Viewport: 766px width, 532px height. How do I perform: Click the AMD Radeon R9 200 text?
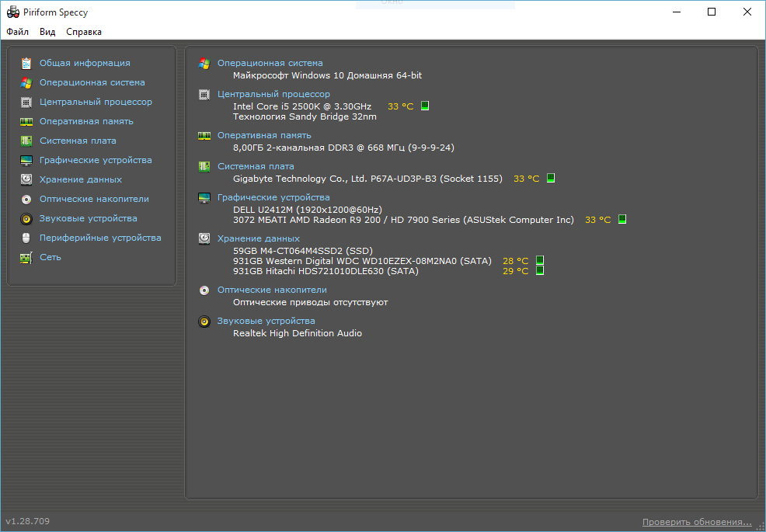tap(403, 220)
